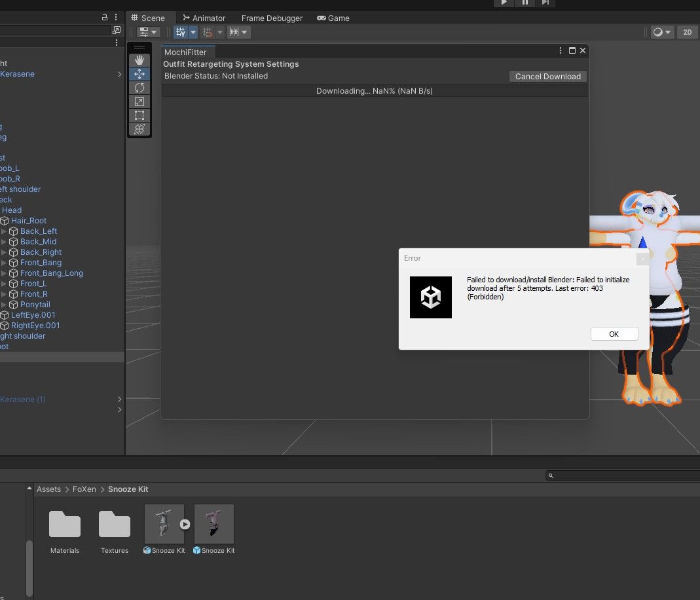Viewport: 700px width, 600px height.
Task: Click FoXen in Project breadcrumb
Action: pos(84,489)
